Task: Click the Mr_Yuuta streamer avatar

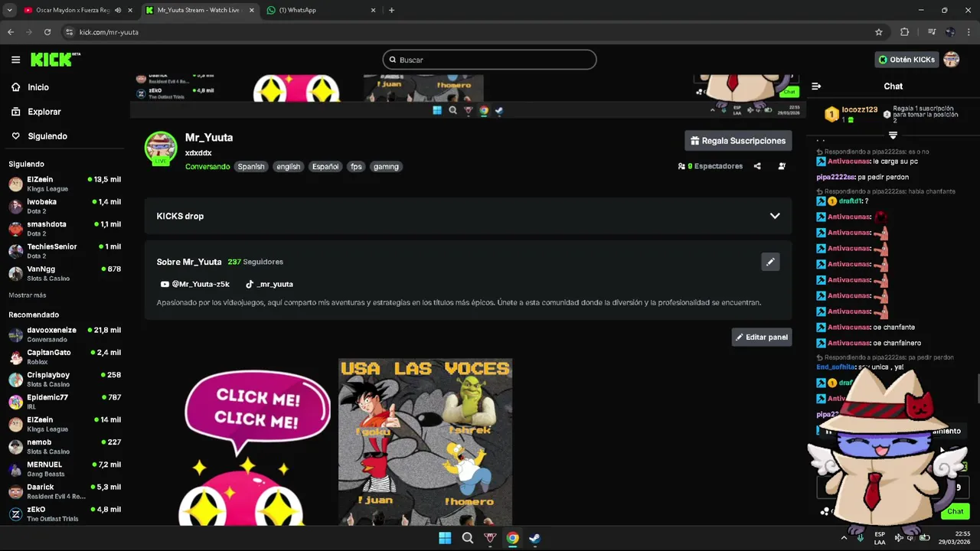Action: click(161, 148)
